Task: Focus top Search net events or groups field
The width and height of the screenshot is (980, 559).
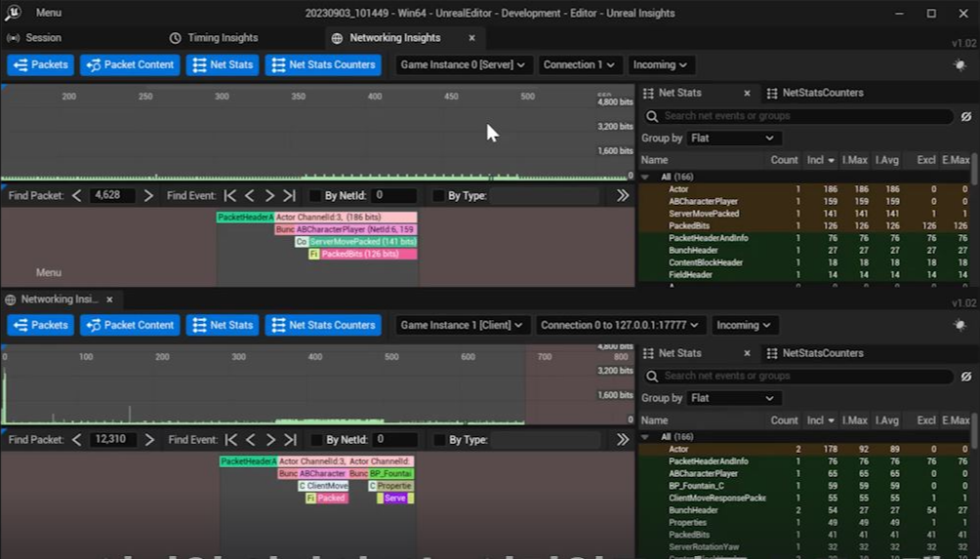Action: click(x=798, y=116)
